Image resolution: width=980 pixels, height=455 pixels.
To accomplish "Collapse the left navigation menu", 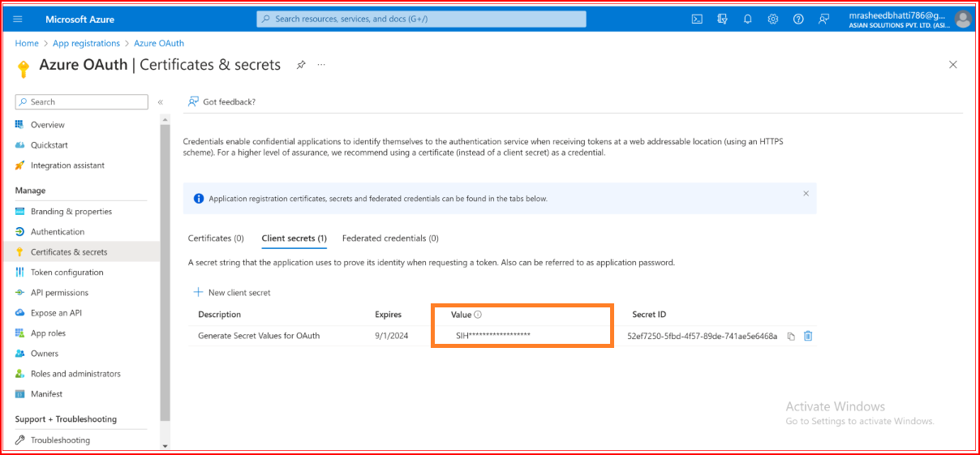I will 161,102.
